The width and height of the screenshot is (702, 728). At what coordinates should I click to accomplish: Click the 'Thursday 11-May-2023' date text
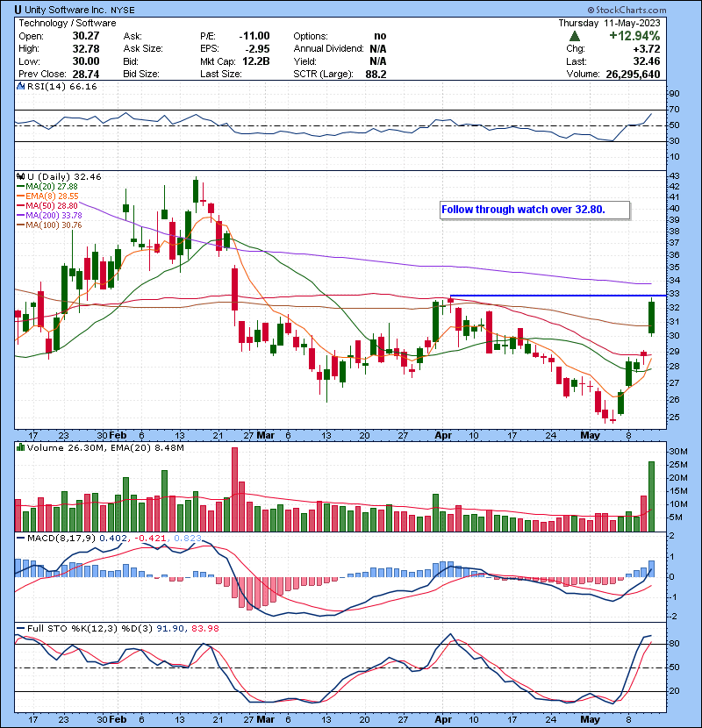coord(609,23)
